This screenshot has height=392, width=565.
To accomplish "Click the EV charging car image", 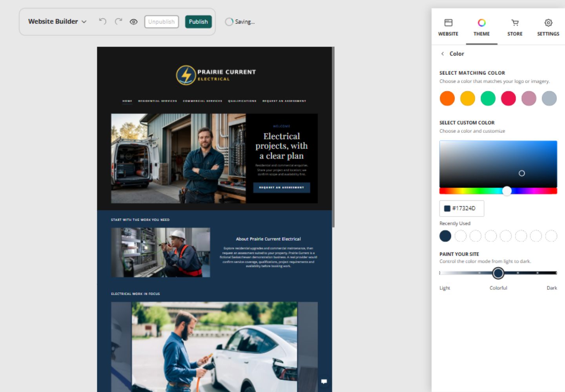I will 214,347.
